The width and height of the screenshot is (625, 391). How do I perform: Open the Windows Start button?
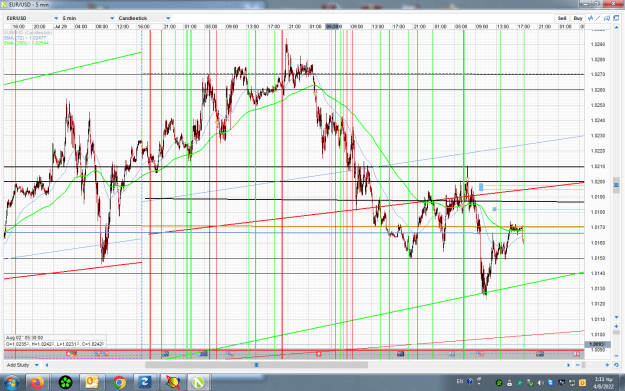(x=11, y=383)
